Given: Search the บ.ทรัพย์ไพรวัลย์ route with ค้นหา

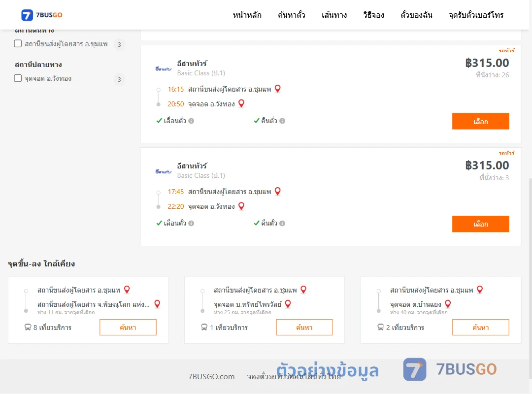Looking at the screenshot, I should pos(304,327).
